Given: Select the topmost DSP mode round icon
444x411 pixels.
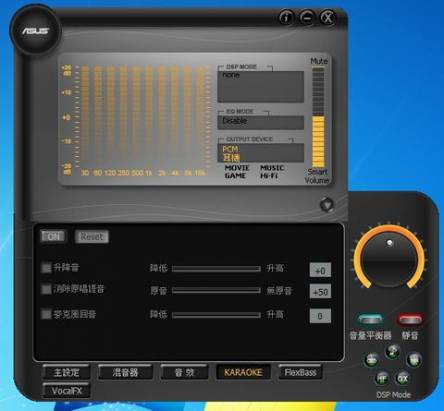Looking at the screenshot, I should coord(393,351).
